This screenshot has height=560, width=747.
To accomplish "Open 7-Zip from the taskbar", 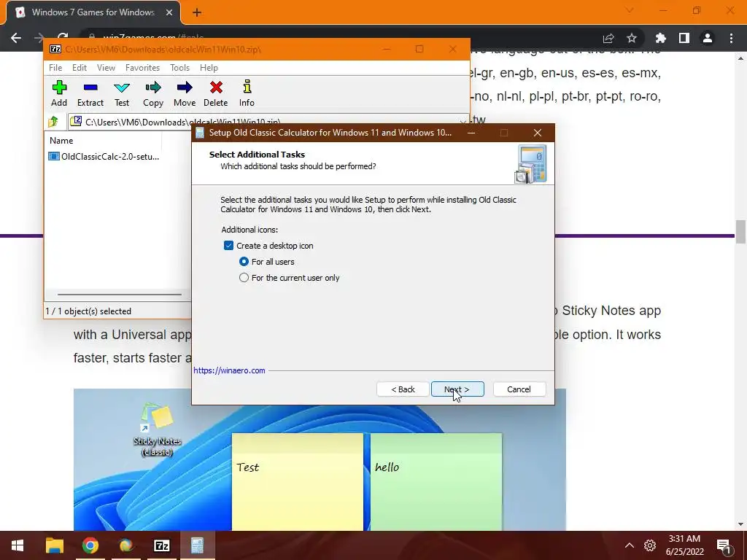I will tap(162, 545).
